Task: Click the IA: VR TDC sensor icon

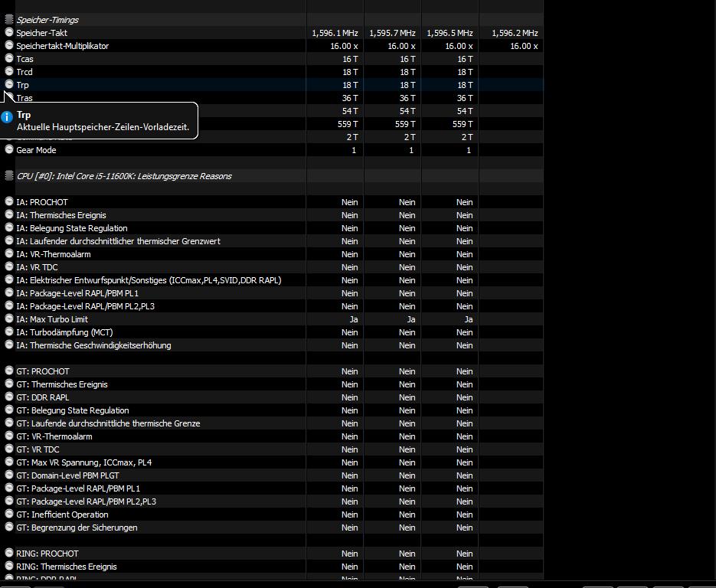Action: coord(9,266)
